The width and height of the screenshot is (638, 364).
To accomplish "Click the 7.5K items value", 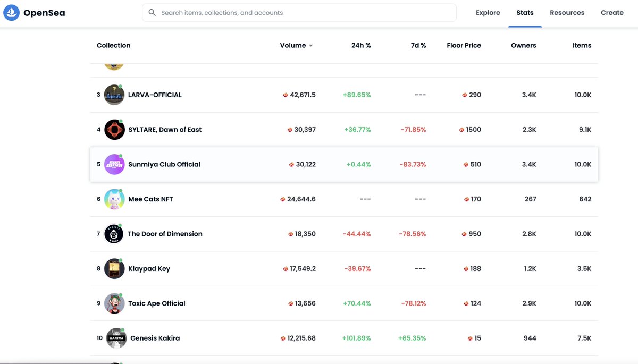I will tap(584, 338).
